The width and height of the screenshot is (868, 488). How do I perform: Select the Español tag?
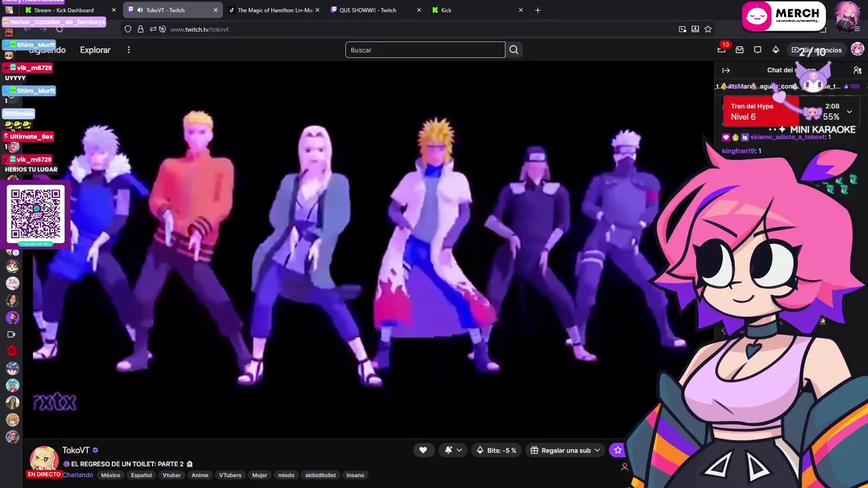pyautogui.click(x=141, y=475)
